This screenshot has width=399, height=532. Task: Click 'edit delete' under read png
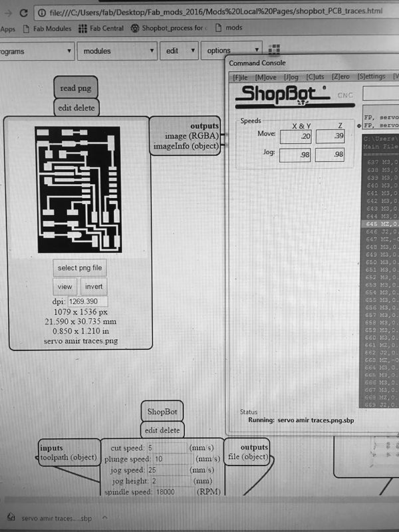coord(76,108)
